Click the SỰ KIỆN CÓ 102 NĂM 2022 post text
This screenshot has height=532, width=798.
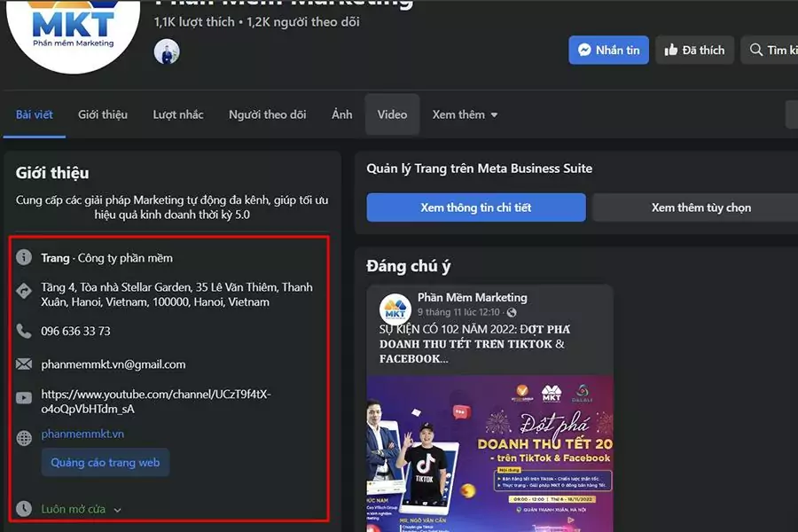point(475,344)
